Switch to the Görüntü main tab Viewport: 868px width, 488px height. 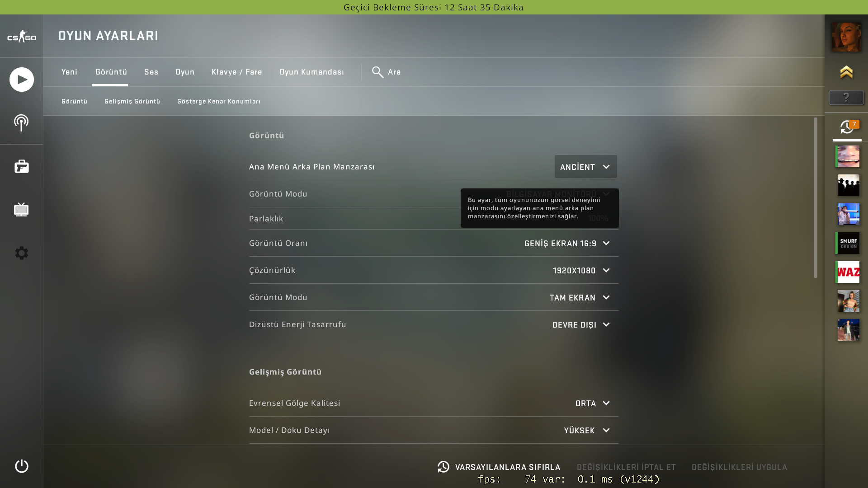(111, 72)
